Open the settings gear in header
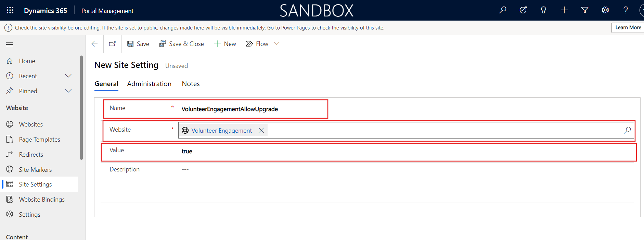Viewport: 644px width, 240px height. click(605, 10)
